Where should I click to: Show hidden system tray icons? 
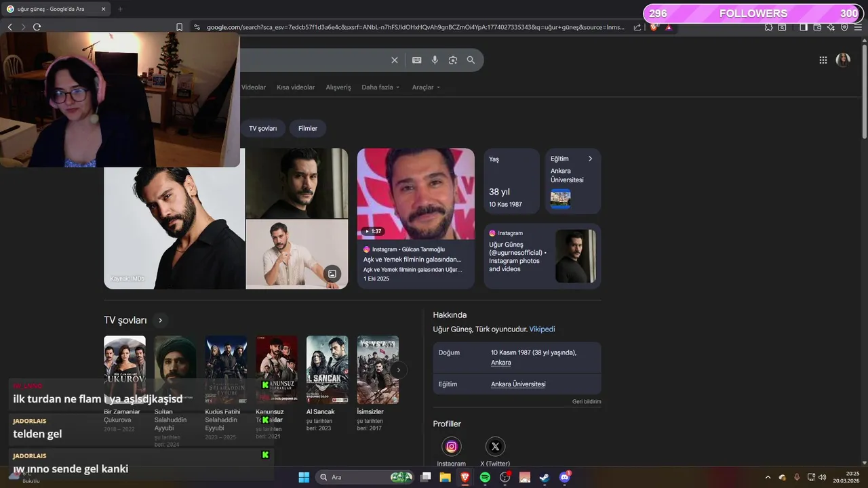click(768, 477)
